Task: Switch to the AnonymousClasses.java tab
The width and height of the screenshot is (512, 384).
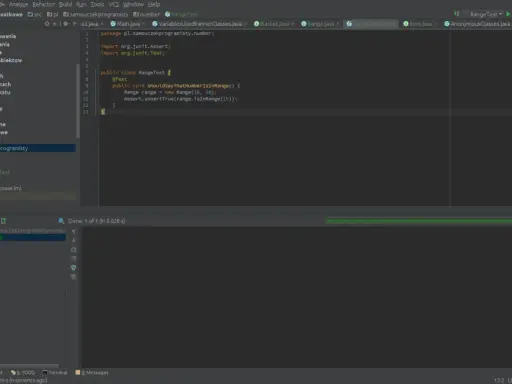Action: [x=477, y=24]
